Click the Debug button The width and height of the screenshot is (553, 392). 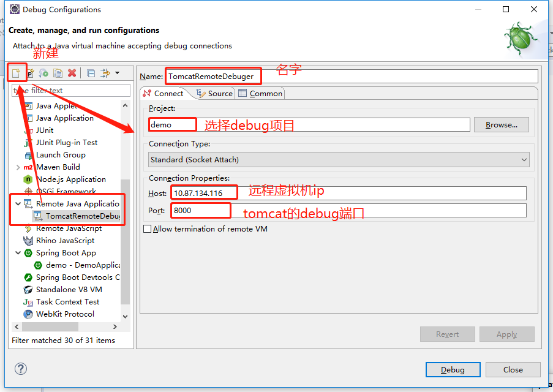coord(453,370)
